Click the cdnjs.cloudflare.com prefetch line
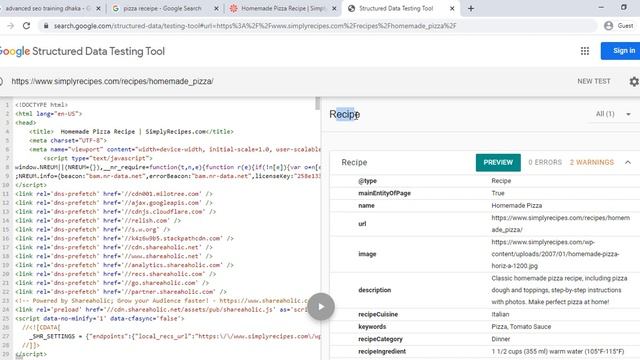This screenshot has width=640, height=360. point(116,211)
